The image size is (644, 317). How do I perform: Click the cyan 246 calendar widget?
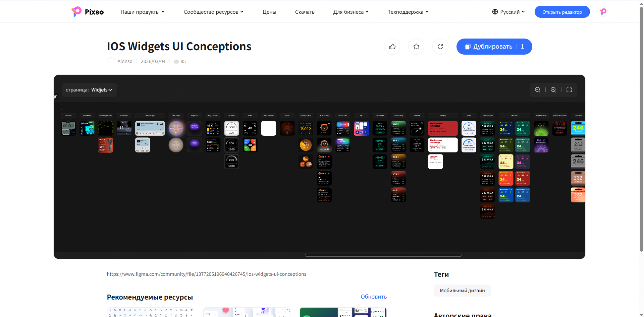click(x=578, y=128)
